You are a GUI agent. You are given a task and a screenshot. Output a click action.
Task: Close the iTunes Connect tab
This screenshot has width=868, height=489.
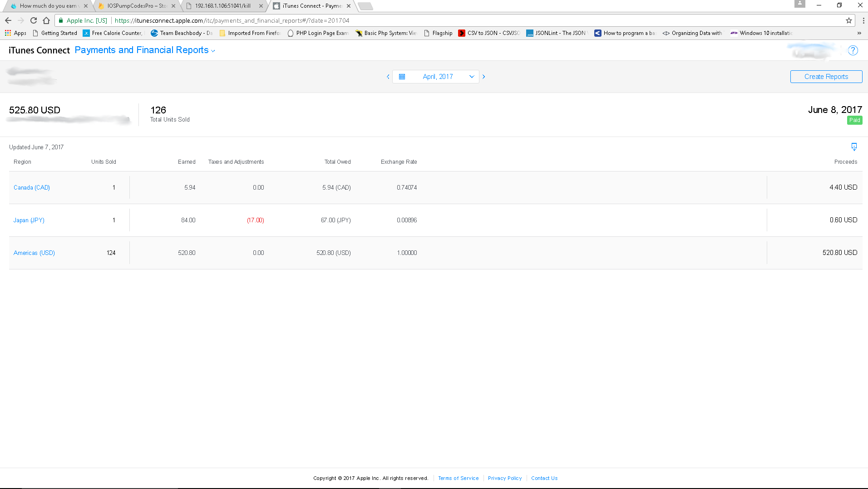coord(349,6)
